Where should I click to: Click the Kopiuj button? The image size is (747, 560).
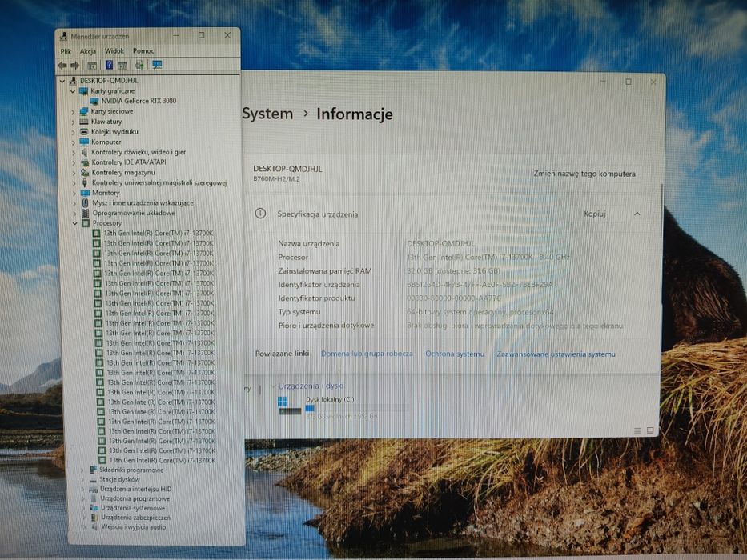tap(595, 214)
